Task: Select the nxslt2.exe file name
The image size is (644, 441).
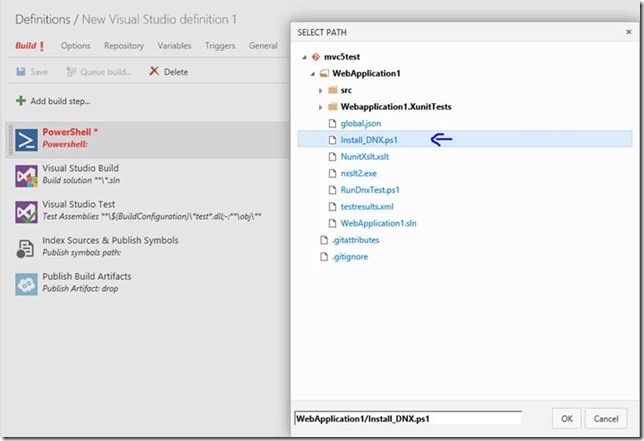Action: 359,173
